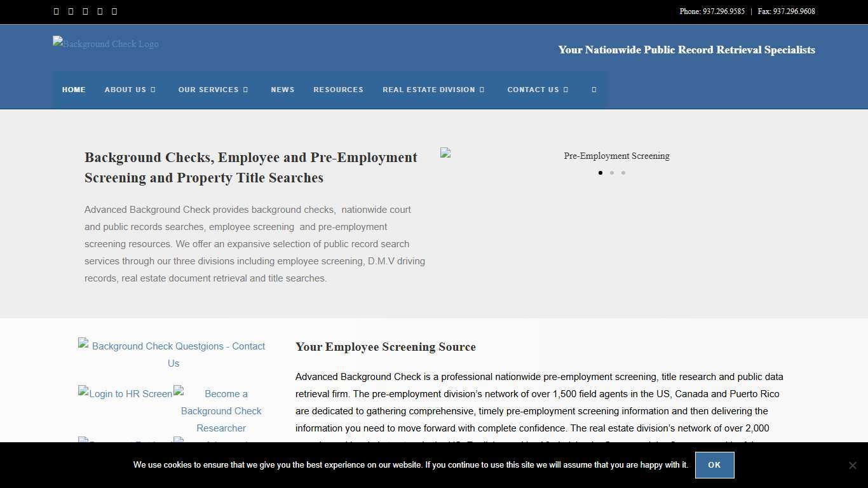868x488 pixels.
Task: Click the fifth social icon in the header
Action: [x=114, y=11]
